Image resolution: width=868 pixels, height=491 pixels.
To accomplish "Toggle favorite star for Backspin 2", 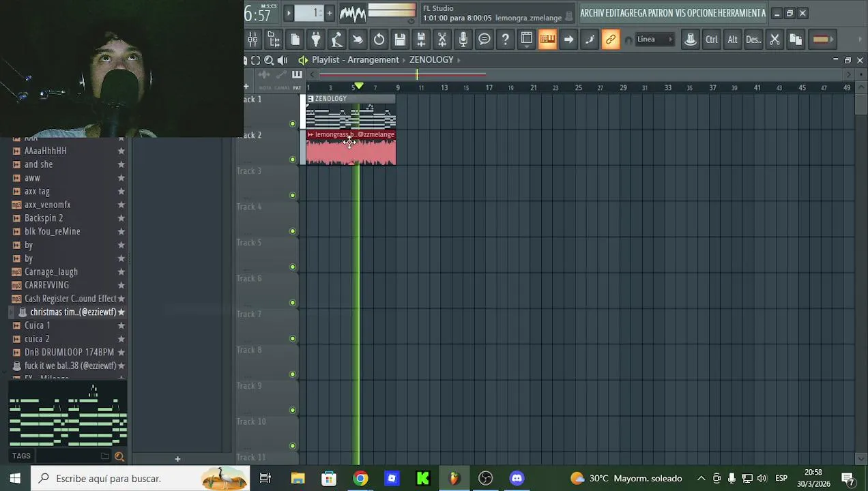I will (121, 218).
